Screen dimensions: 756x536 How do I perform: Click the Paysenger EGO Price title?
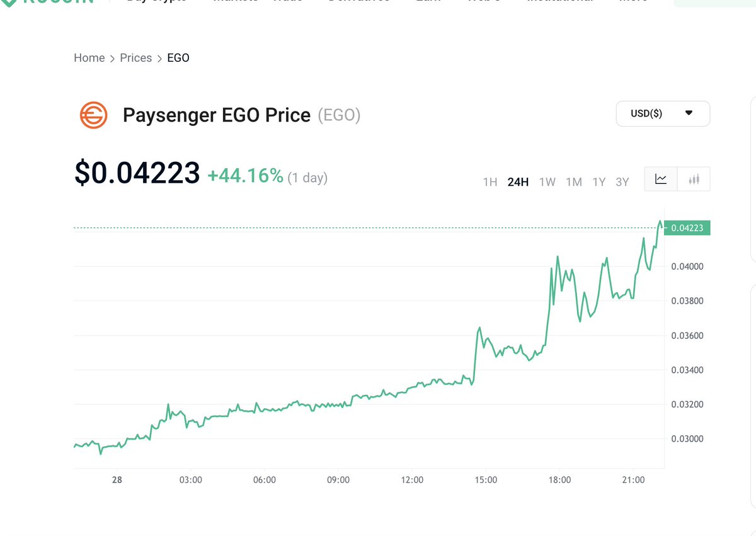click(217, 115)
